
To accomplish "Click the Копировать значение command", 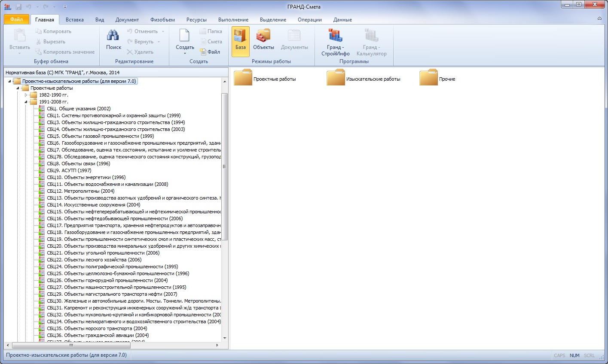I will click(x=65, y=52).
